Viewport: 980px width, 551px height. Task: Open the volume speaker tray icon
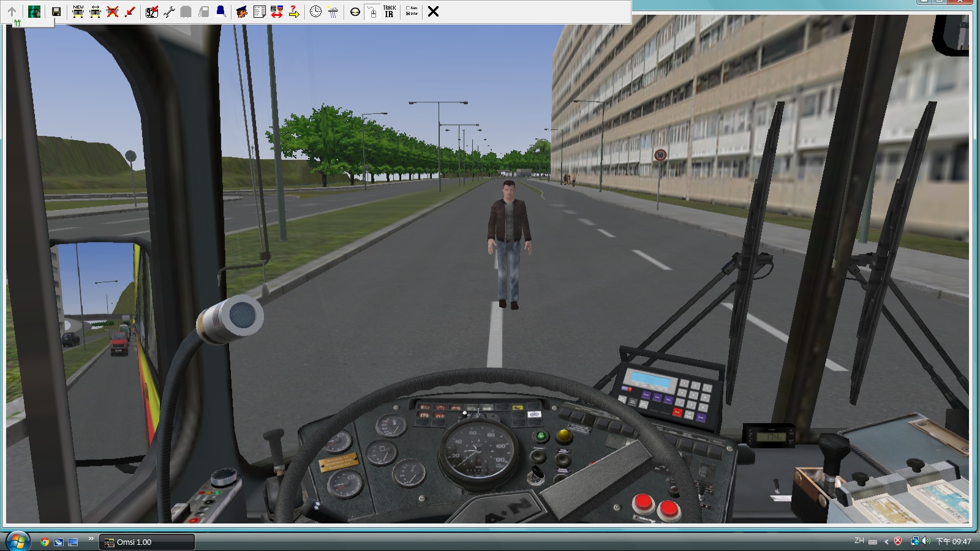point(925,541)
